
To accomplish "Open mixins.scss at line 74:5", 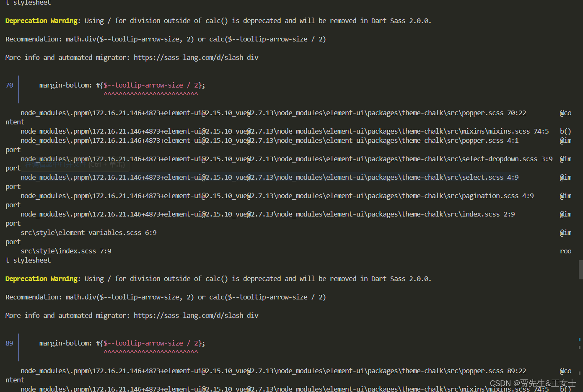I will pos(285,131).
